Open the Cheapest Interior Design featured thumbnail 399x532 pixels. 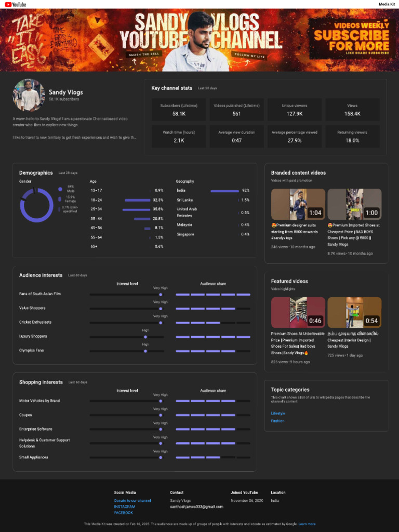[354, 312]
